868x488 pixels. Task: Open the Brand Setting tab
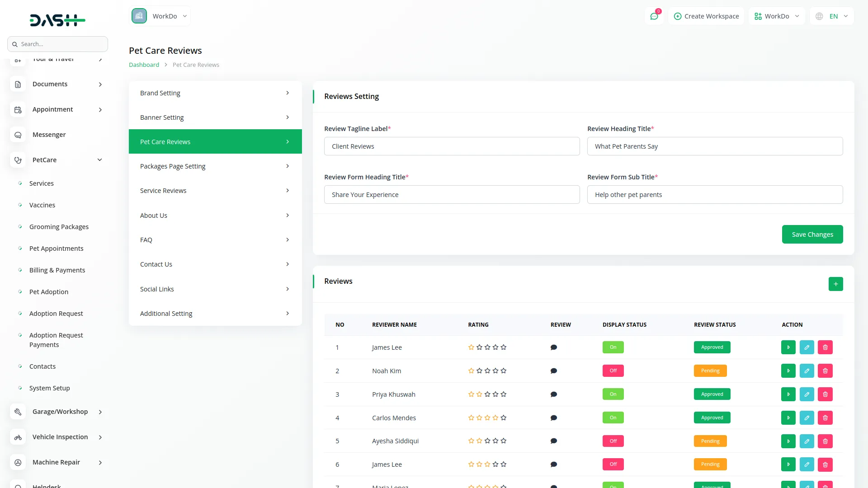215,93
